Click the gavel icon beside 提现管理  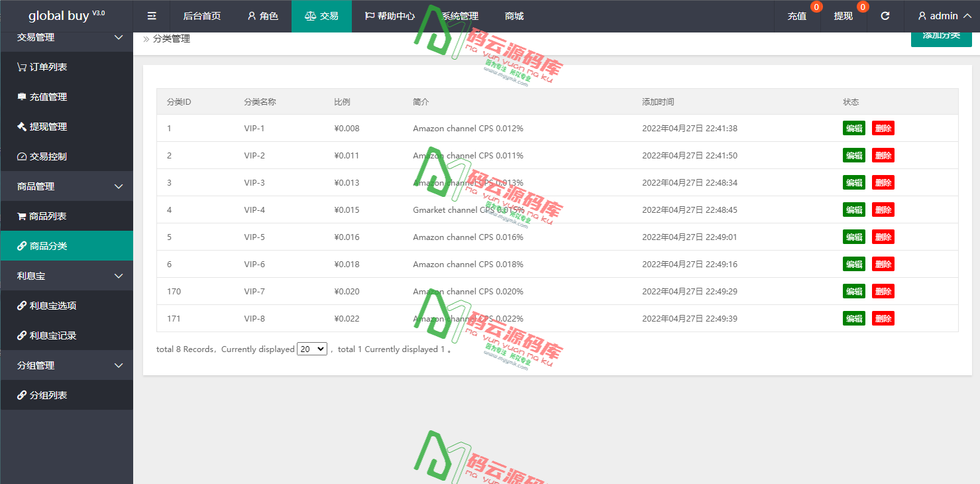22,127
